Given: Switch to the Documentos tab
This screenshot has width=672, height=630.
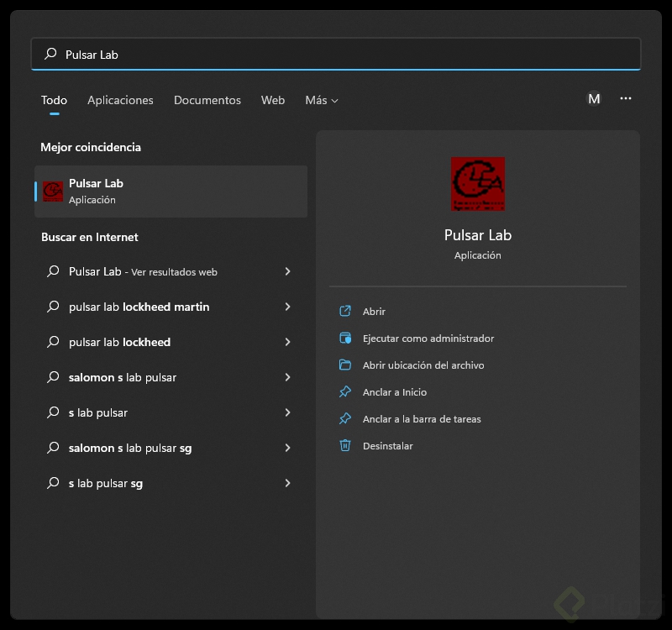Looking at the screenshot, I should pyautogui.click(x=207, y=100).
